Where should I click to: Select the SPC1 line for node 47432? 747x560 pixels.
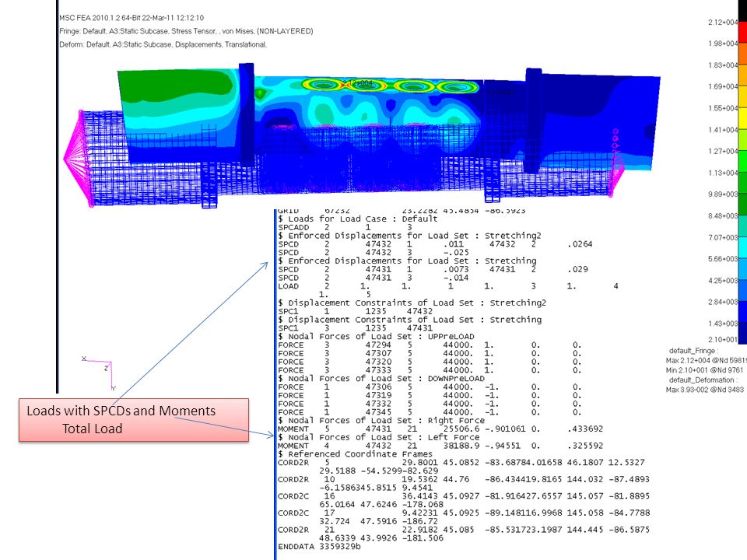[356, 311]
